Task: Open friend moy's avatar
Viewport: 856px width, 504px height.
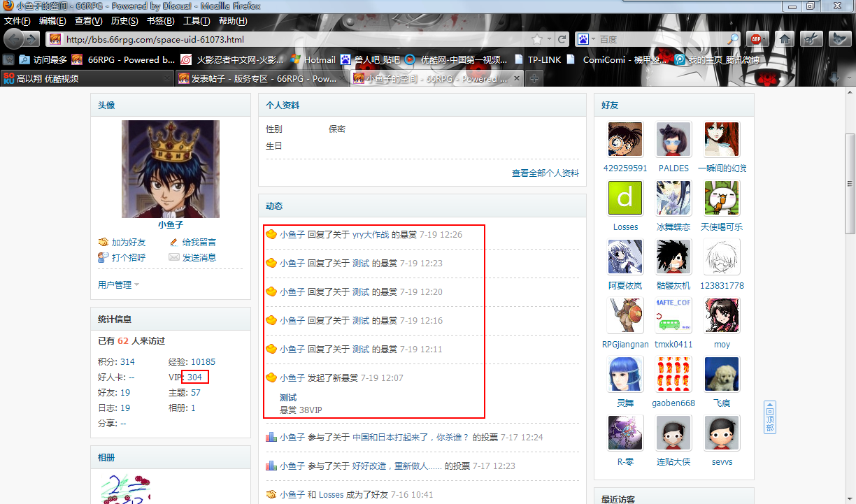Action: point(722,315)
